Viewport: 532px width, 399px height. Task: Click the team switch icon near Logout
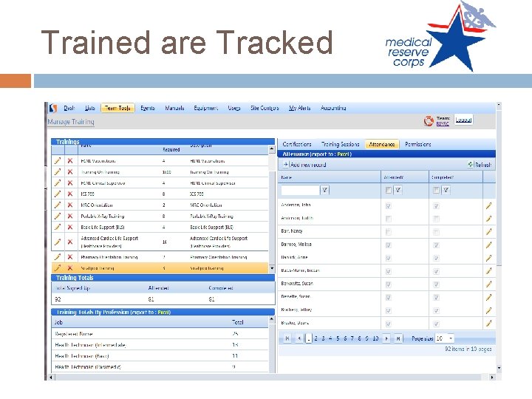(429, 120)
